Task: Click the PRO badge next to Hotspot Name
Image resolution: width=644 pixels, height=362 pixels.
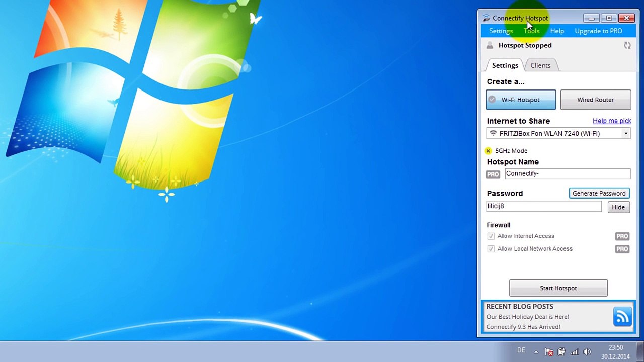Action: coord(493,174)
